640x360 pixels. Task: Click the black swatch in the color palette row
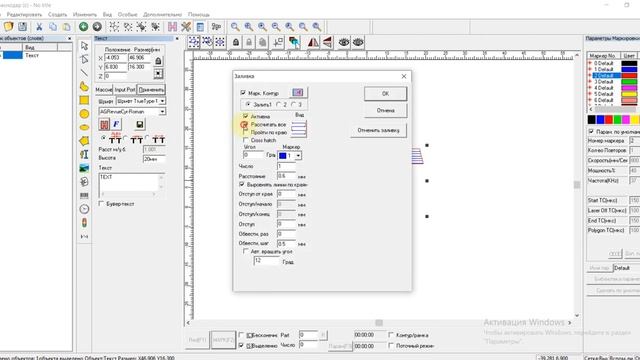click(591, 119)
